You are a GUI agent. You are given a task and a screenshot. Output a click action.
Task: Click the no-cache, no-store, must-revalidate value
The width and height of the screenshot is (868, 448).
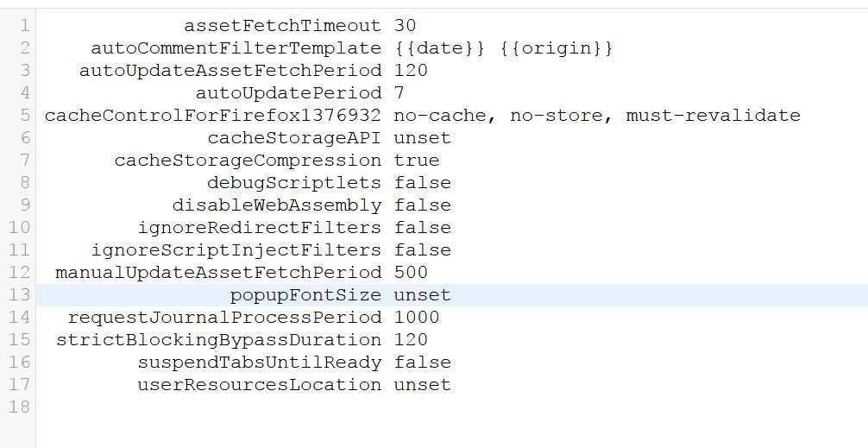[x=596, y=116]
